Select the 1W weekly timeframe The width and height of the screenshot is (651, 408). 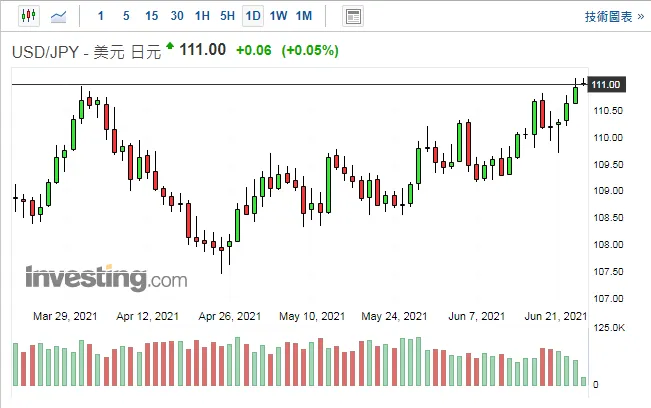point(278,16)
